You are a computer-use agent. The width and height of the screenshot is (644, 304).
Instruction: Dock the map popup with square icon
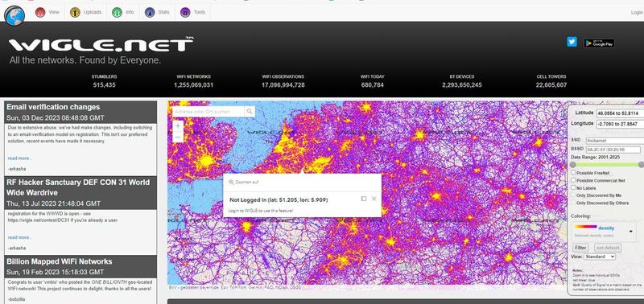coord(364,199)
